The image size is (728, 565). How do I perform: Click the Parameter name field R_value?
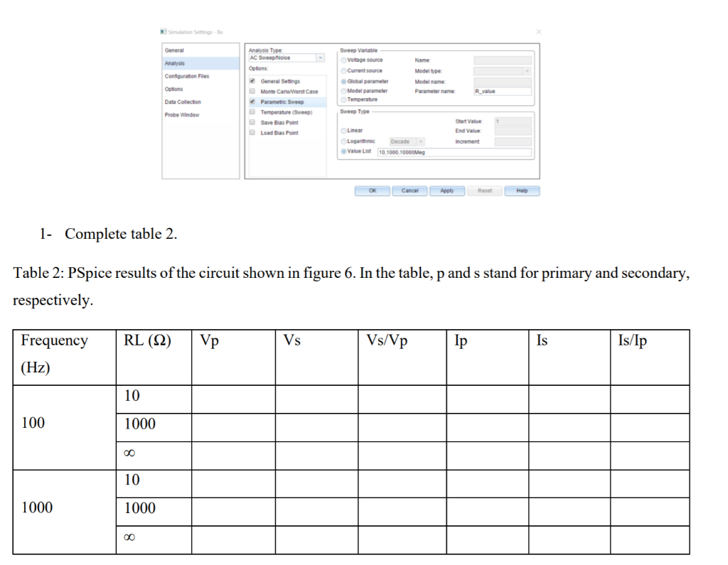[503, 92]
